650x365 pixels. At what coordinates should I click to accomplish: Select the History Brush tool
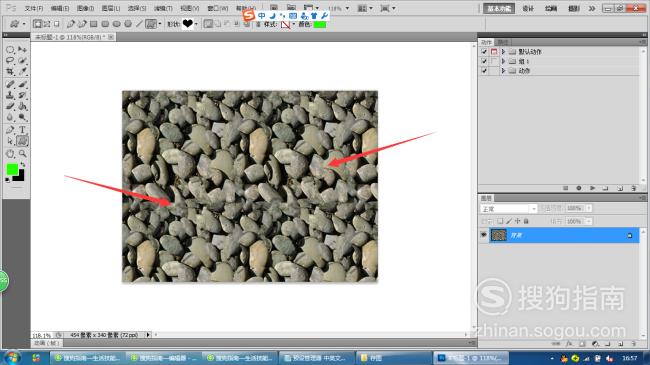[22, 95]
